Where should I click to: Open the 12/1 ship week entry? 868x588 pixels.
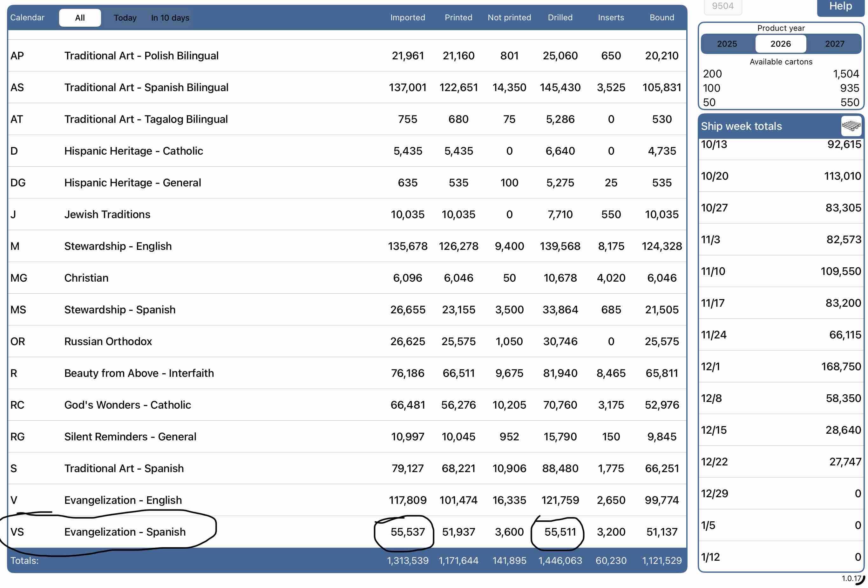click(x=781, y=366)
